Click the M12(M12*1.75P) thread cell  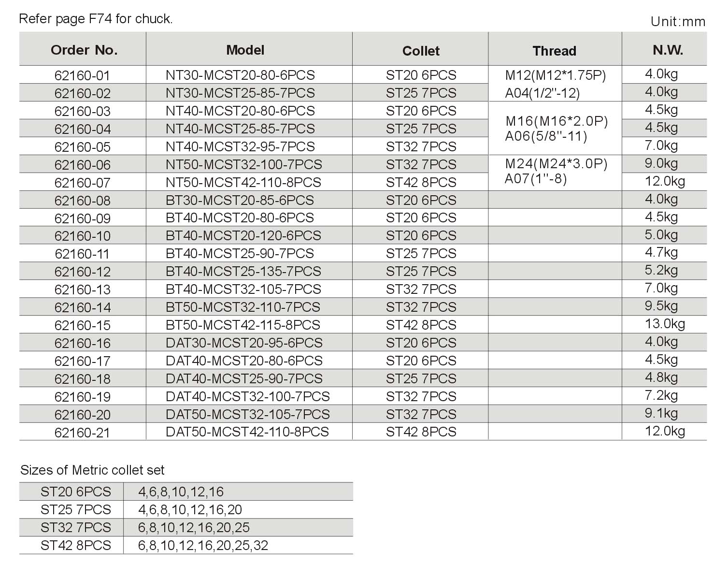556,75
